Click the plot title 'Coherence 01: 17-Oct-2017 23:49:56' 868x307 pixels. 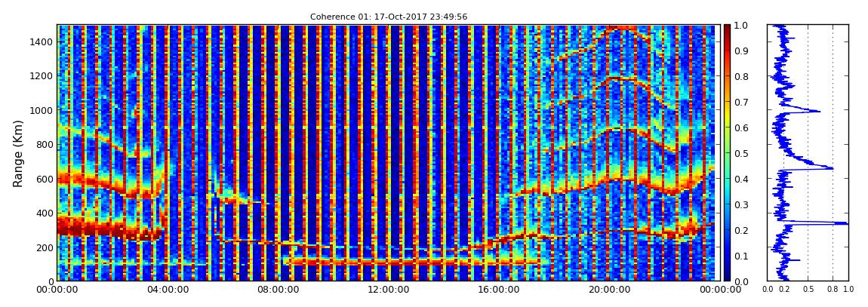point(389,17)
